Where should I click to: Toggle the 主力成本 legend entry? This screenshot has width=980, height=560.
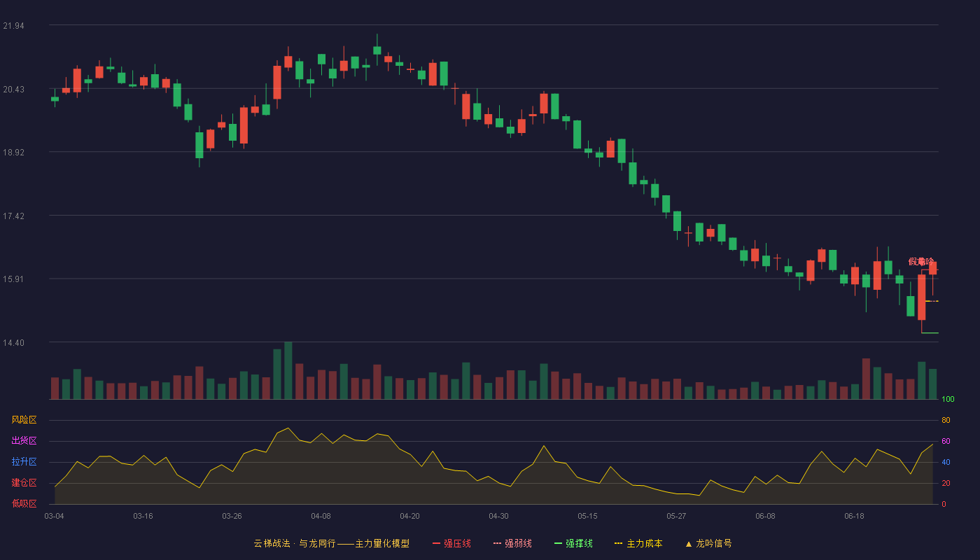638,543
